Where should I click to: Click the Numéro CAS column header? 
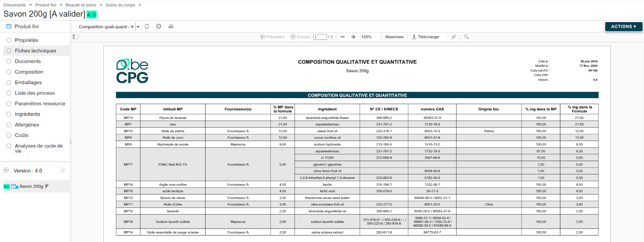(432, 109)
